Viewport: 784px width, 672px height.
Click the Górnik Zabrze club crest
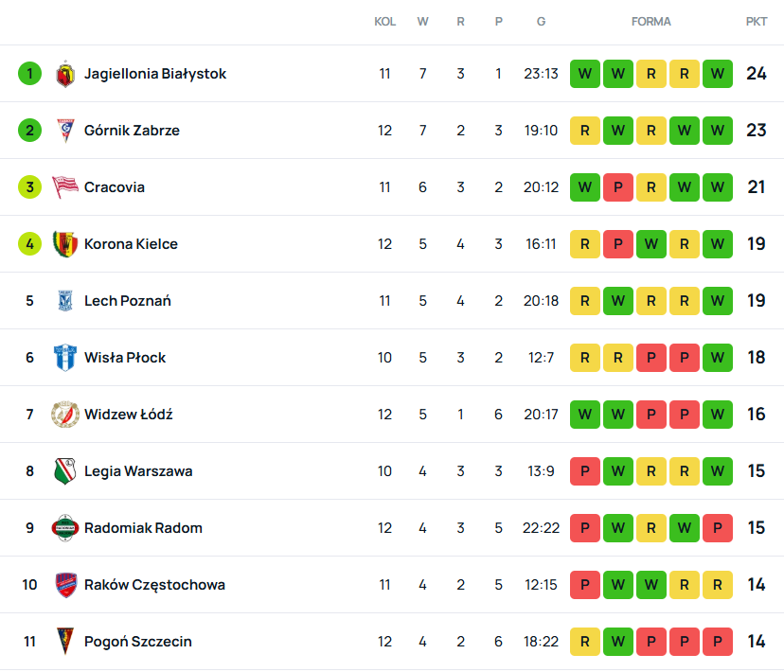[64, 131]
